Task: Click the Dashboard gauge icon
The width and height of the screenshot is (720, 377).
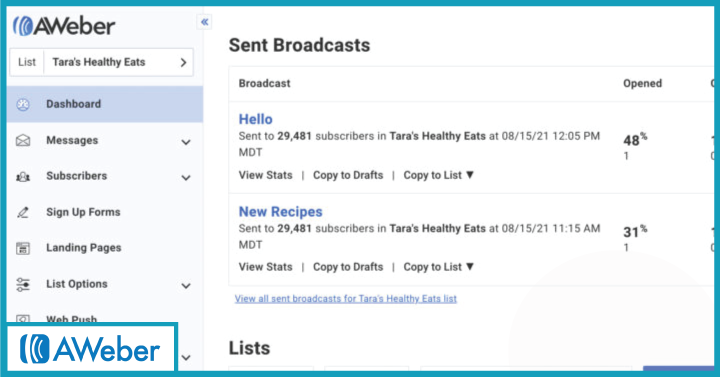Action: point(23,104)
